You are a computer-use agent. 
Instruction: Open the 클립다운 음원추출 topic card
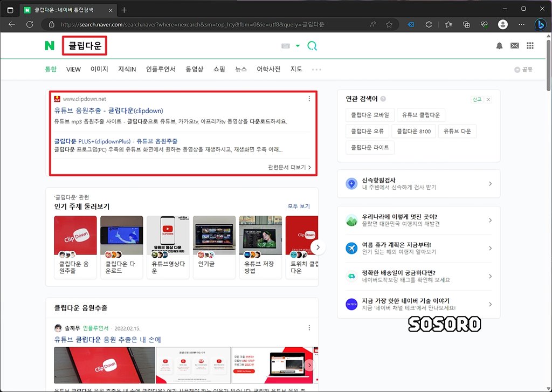(x=75, y=247)
